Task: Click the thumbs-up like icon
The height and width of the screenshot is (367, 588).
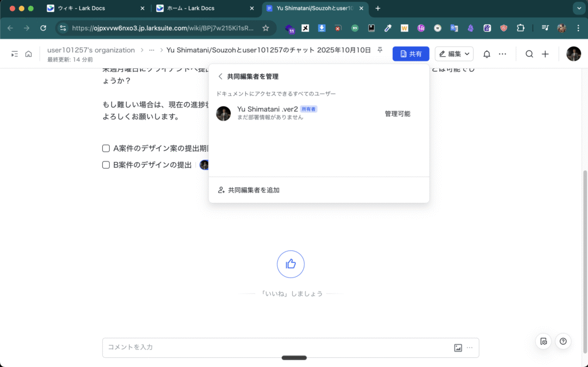Action: (291, 264)
